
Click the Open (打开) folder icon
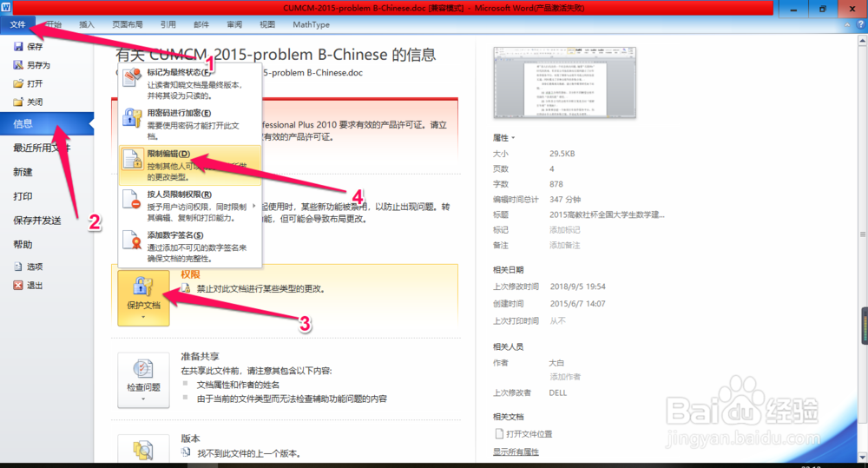(18, 83)
